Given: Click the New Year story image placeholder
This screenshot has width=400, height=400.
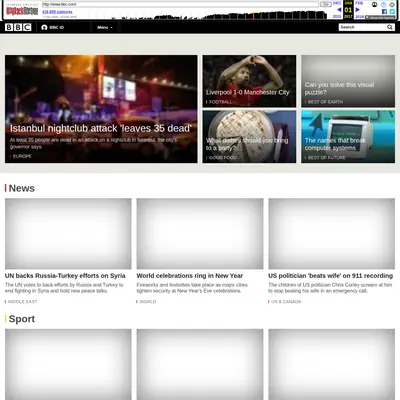Looking at the screenshot, I should [200, 234].
